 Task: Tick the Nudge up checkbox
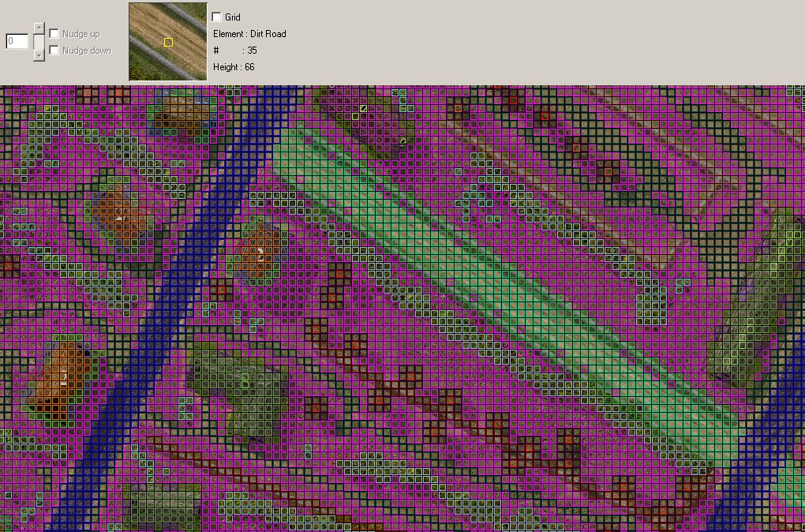(54, 33)
